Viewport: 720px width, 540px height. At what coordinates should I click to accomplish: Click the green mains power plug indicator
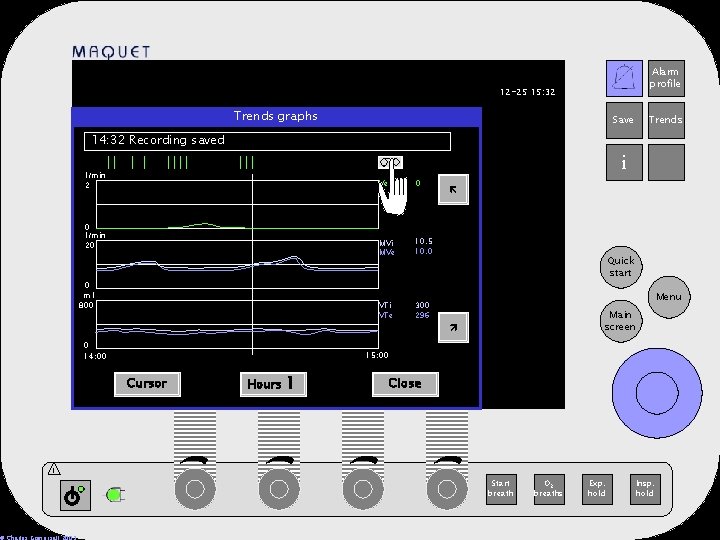[116, 495]
